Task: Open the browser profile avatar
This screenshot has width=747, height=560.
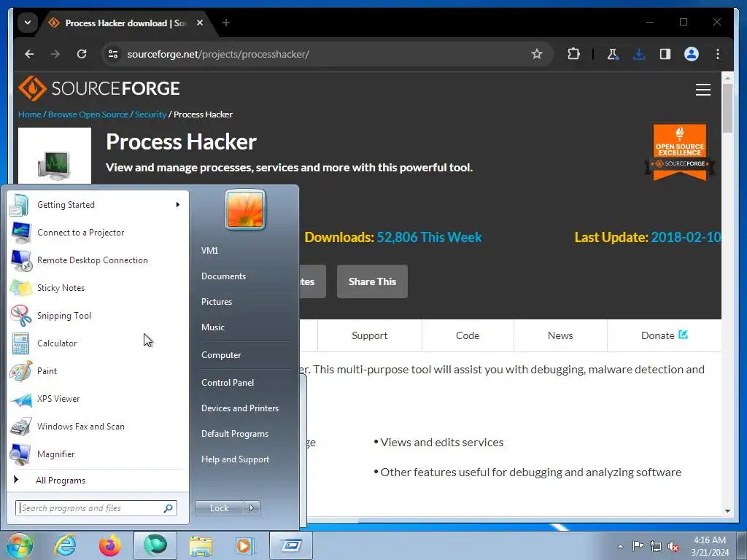Action: tap(692, 54)
